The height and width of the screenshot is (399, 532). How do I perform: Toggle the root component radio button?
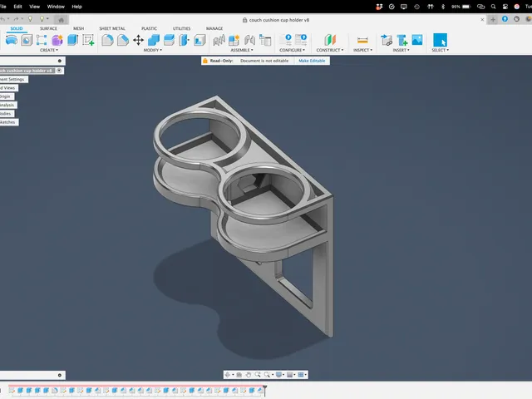click(x=59, y=71)
